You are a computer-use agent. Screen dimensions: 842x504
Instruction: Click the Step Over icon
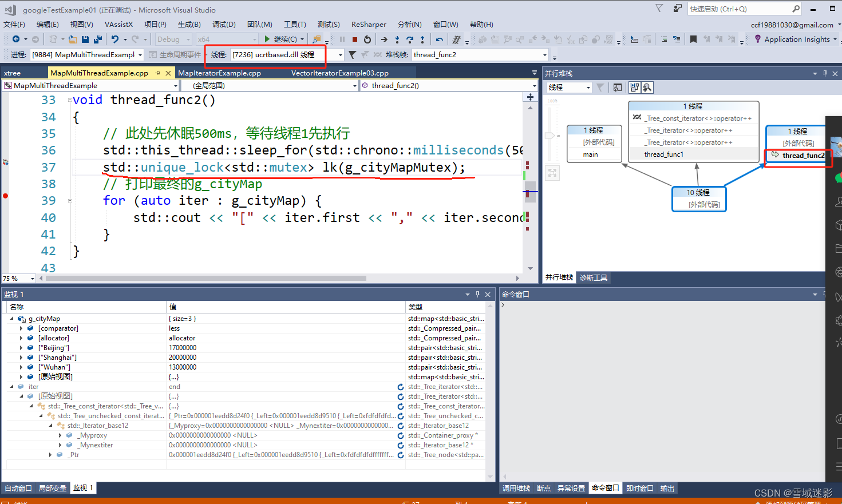(x=410, y=39)
